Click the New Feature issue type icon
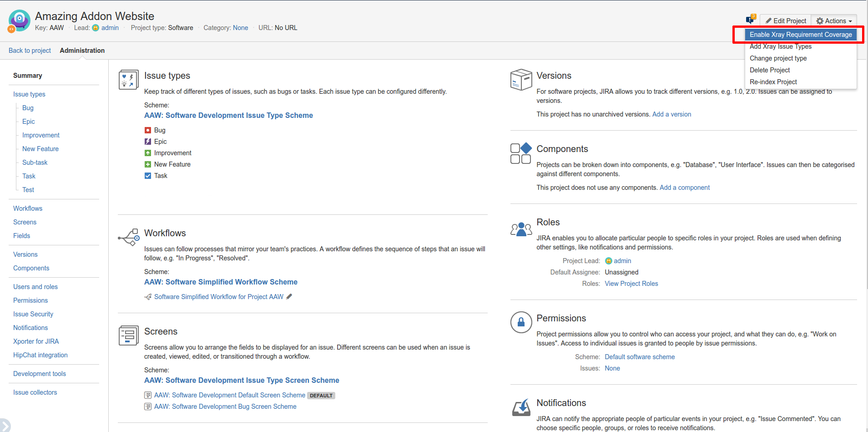Viewport: 868px width, 432px height. click(148, 164)
